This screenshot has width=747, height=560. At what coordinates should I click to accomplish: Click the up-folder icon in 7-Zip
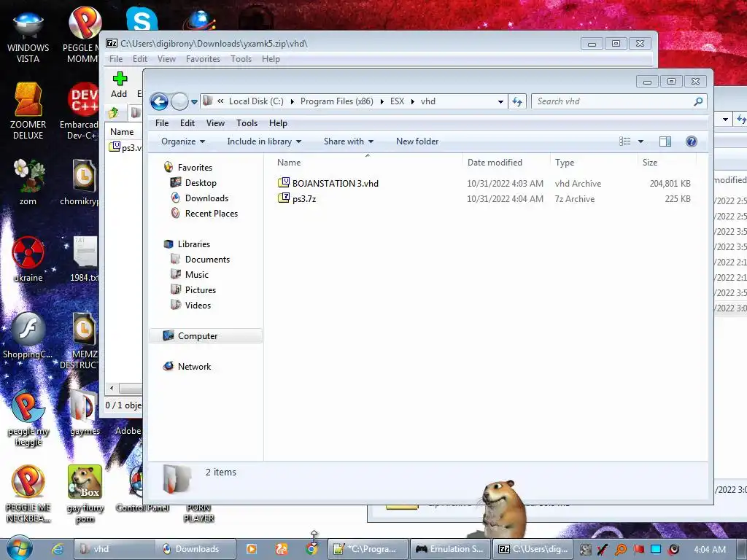[x=114, y=113]
